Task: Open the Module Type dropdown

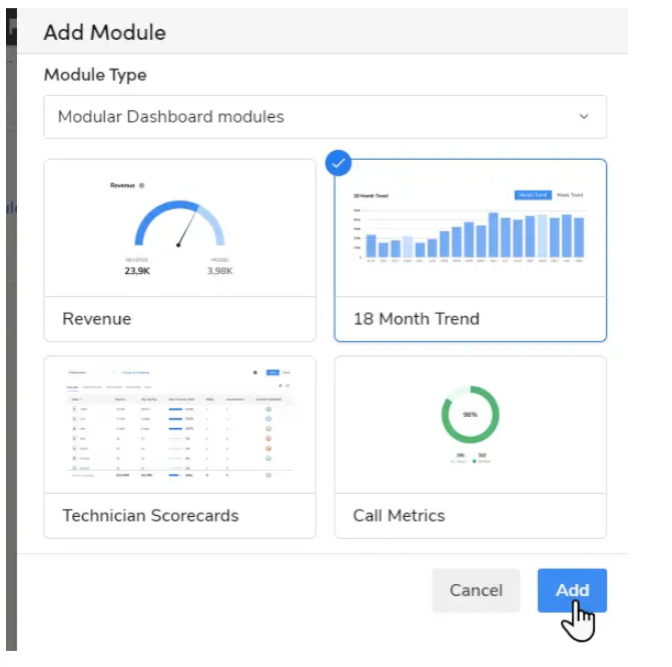Action: [x=325, y=117]
